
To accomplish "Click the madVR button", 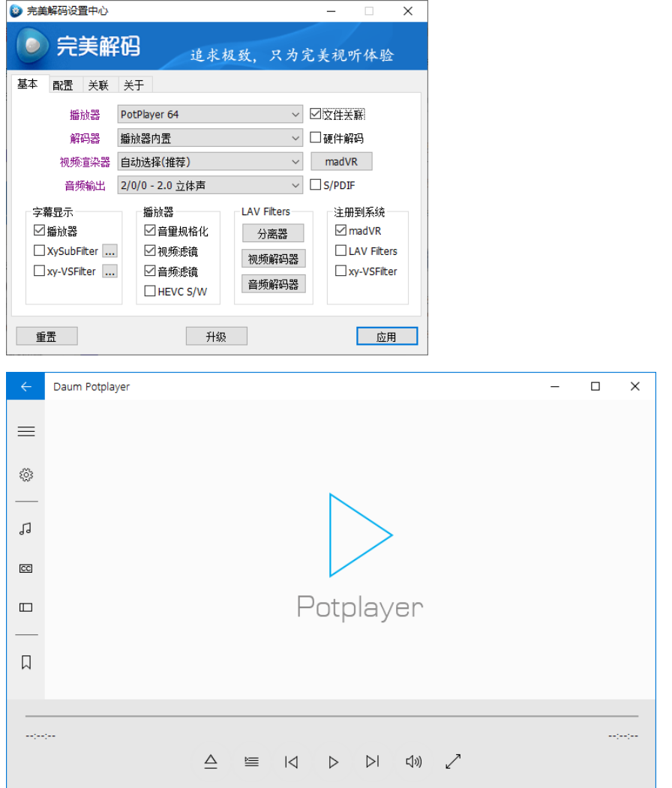I will pos(341,161).
